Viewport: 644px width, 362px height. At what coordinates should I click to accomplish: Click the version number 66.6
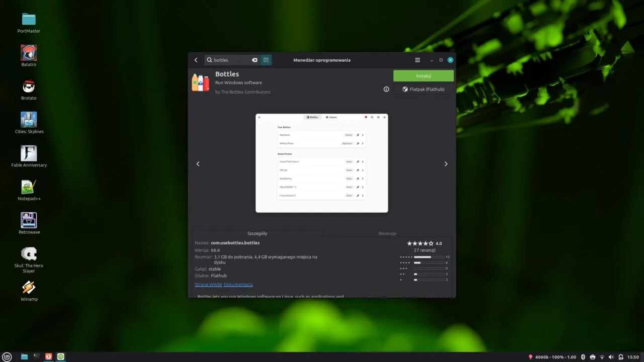215,250
